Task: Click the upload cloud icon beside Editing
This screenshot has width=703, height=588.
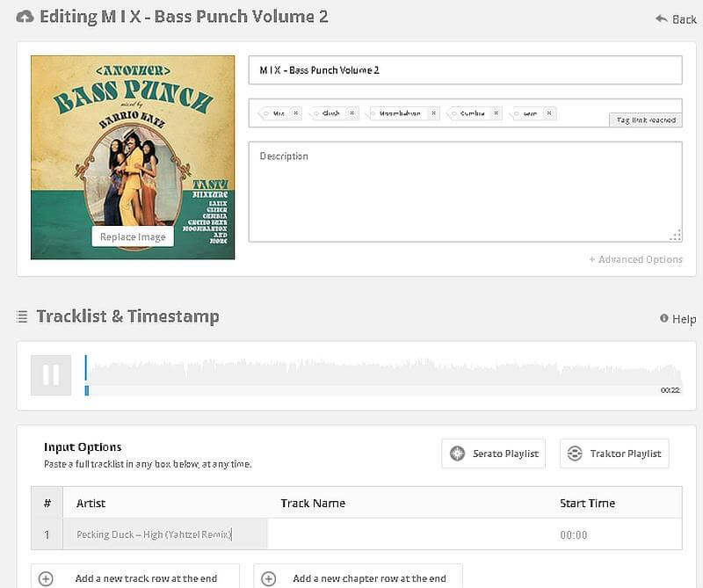Action: 25,17
